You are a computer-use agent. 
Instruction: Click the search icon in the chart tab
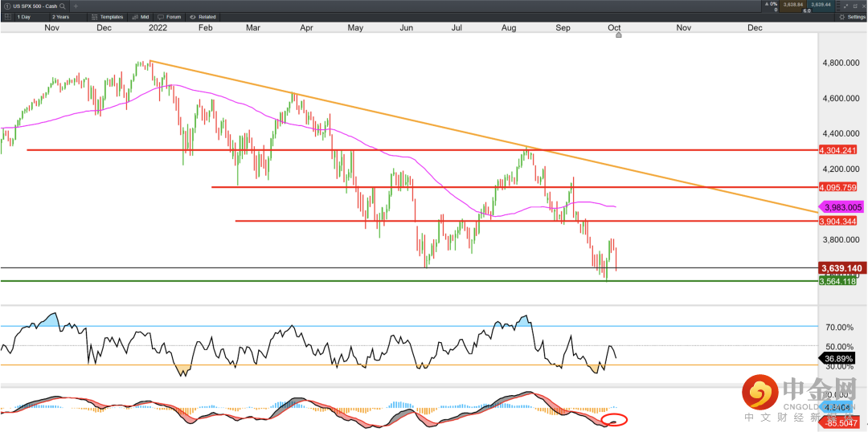(64, 6)
